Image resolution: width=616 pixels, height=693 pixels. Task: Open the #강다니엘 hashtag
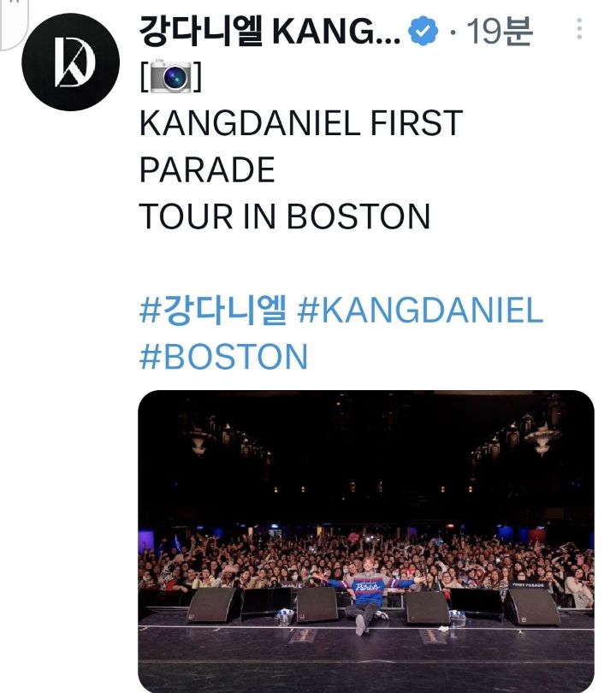(x=212, y=311)
